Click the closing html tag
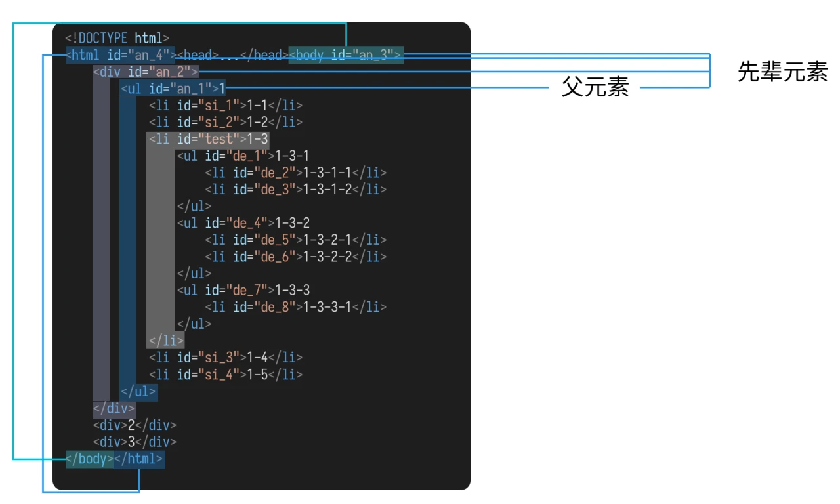The image size is (840, 504). point(139,459)
